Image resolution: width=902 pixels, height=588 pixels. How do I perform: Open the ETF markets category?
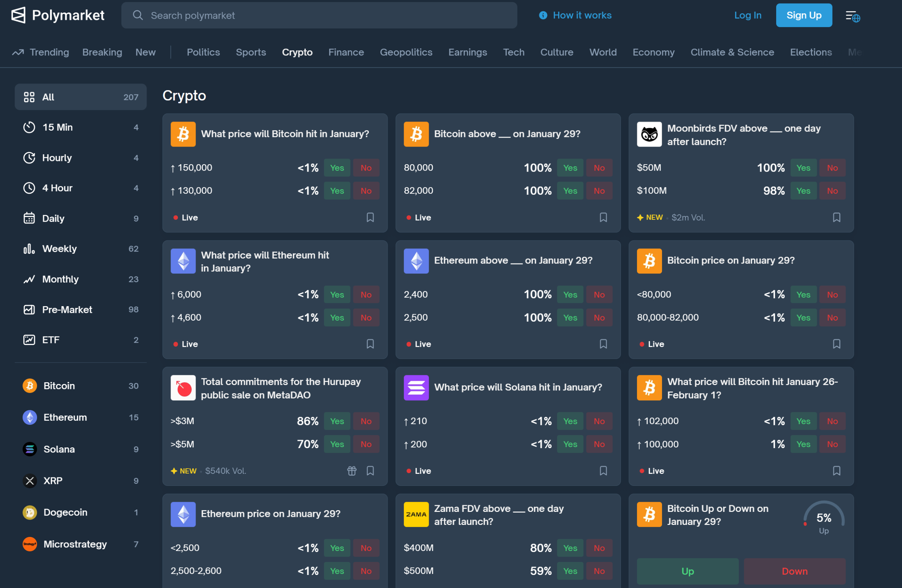point(50,340)
